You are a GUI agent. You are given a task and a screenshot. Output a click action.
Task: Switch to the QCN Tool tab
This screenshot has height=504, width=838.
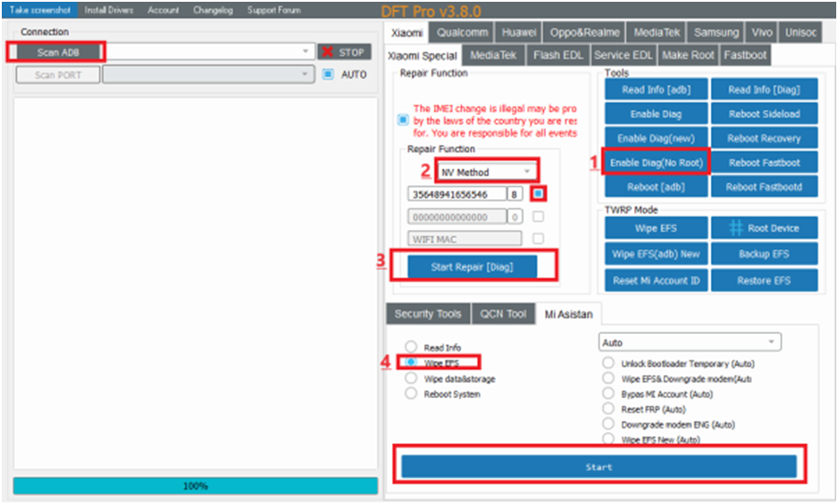[x=503, y=313]
